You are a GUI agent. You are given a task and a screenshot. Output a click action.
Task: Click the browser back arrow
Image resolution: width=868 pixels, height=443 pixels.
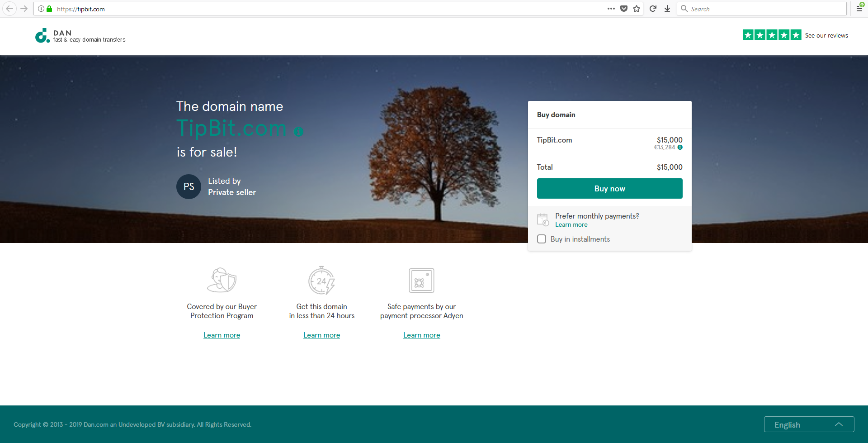click(x=9, y=9)
